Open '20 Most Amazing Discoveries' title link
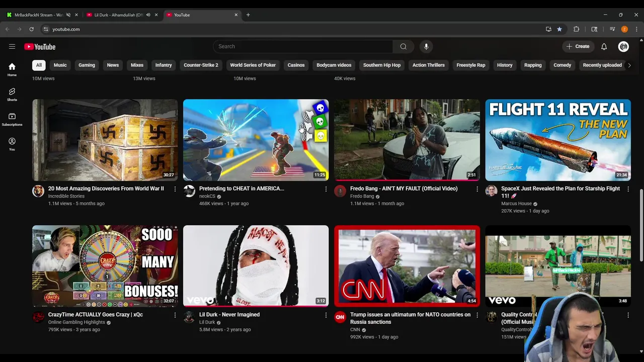Viewport: 644px width, 362px height. 106,189
